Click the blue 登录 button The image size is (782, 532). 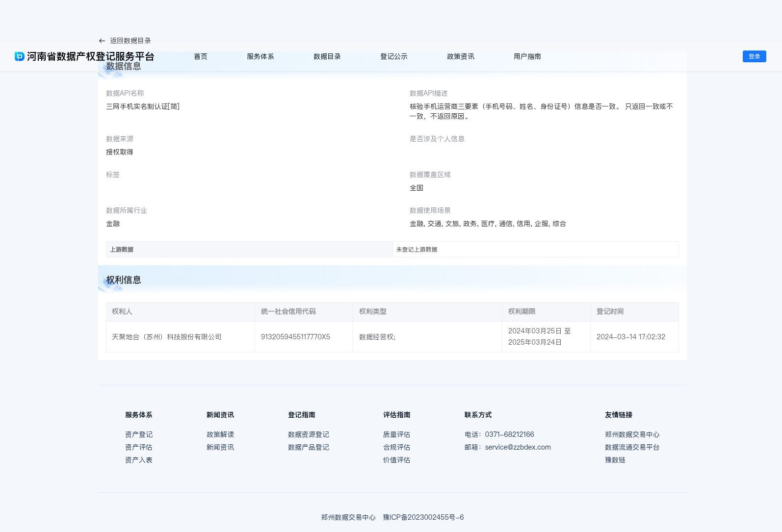coord(755,56)
